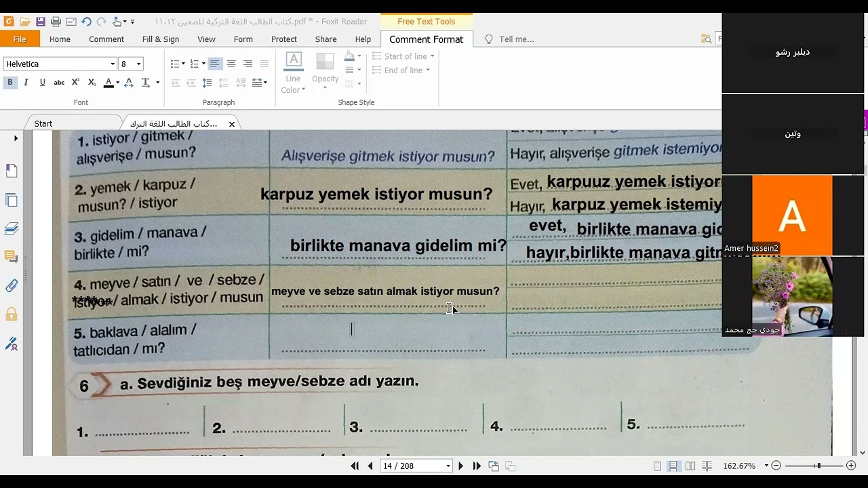Screen dimensions: 868x488
Task: Align text right in Paragraph group
Action: [248, 64]
